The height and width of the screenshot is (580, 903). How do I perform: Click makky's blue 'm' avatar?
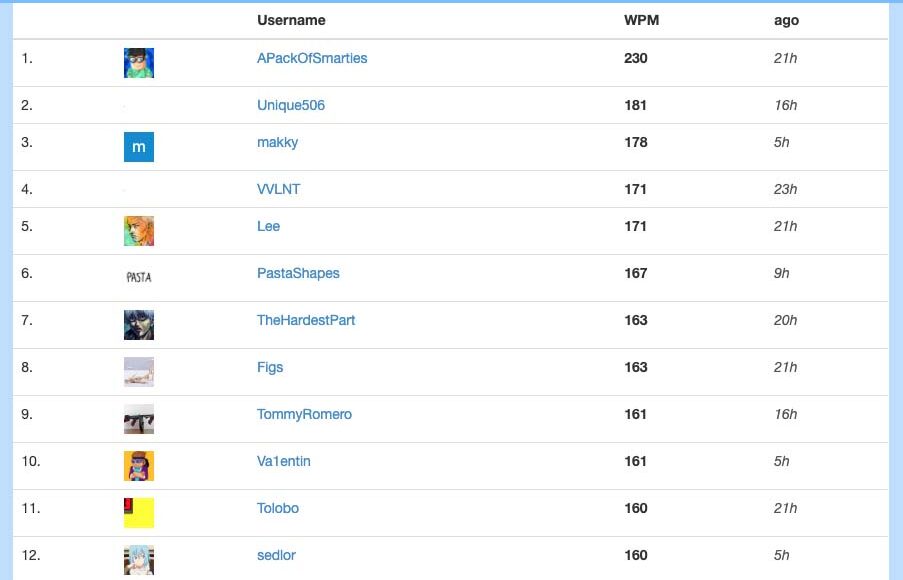pyautogui.click(x=139, y=147)
